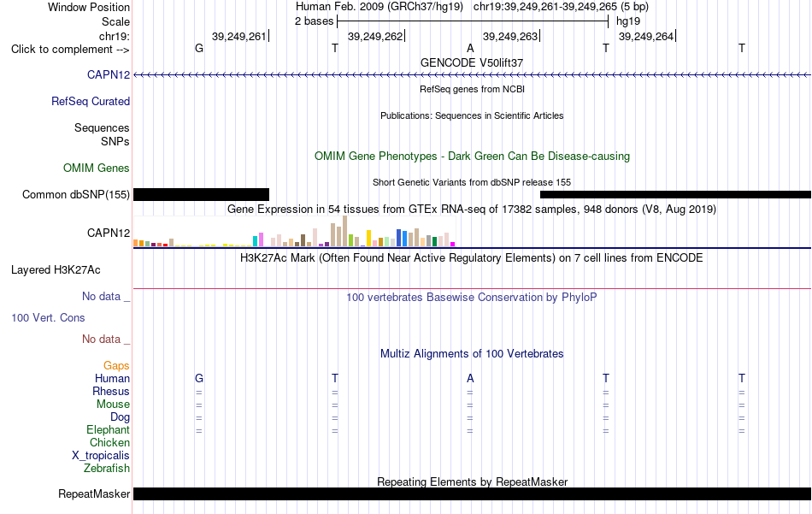Click the Common dbSNP(155) track label

[x=76, y=195]
